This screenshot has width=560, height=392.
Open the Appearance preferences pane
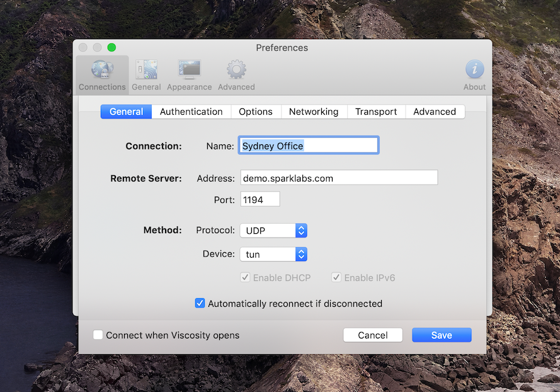click(189, 74)
